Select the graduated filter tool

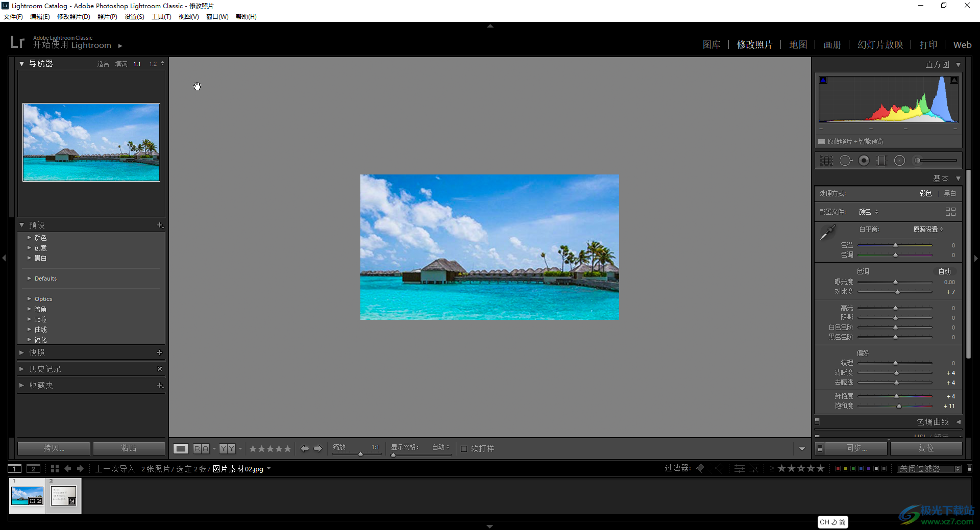(x=881, y=161)
